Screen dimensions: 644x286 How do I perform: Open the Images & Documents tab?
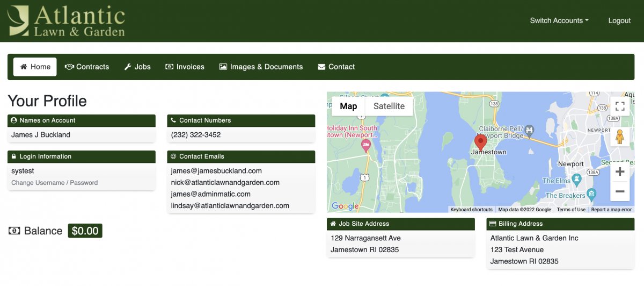click(x=261, y=67)
